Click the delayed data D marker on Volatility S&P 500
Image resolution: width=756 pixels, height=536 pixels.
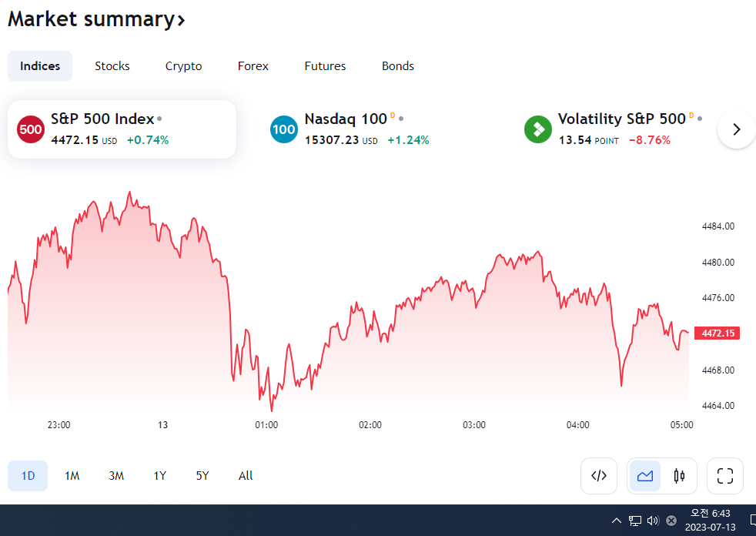pyautogui.click(x=691, y=116)
